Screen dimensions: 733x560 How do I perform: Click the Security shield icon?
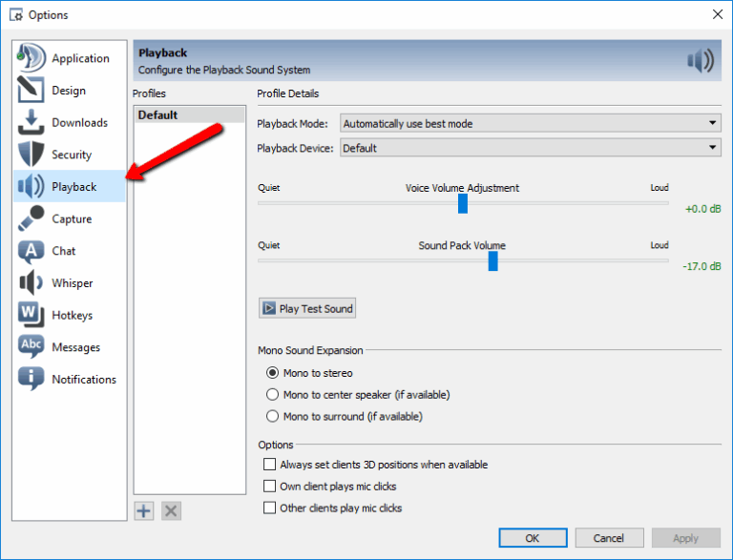[31, 155]
